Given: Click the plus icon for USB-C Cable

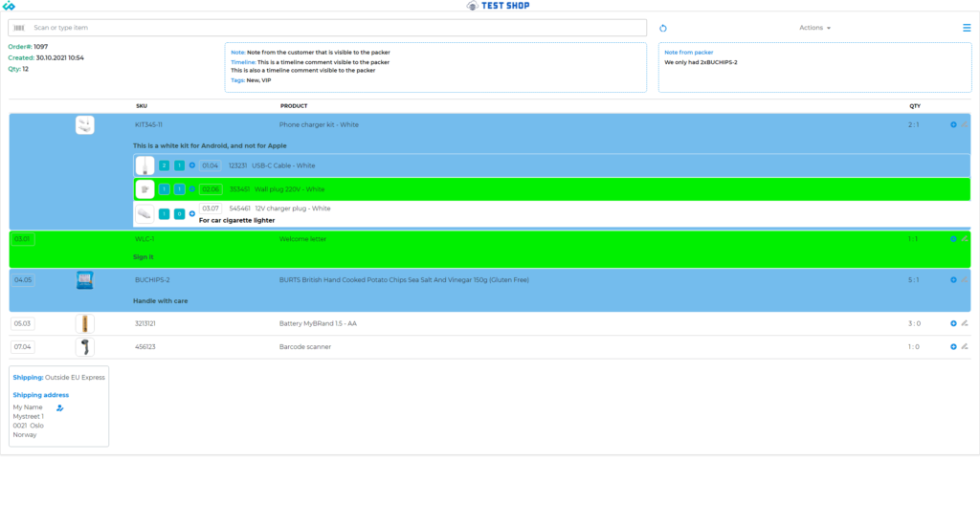Looking at the screenshot, I should pyautogui.click(x=191, y=165).
